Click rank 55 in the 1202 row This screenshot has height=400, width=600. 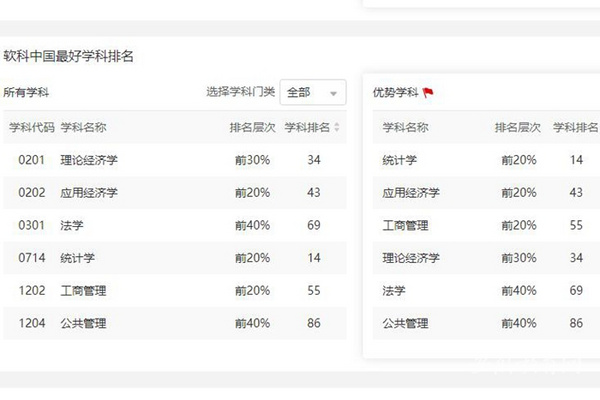pyautogui.click(x=314, y=291)
